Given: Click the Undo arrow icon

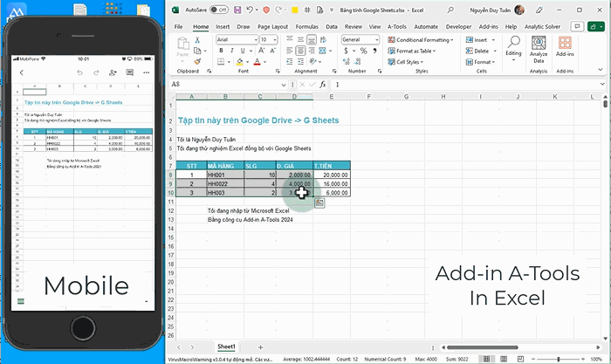Looking at the screenshot, I should pos(250,10).
